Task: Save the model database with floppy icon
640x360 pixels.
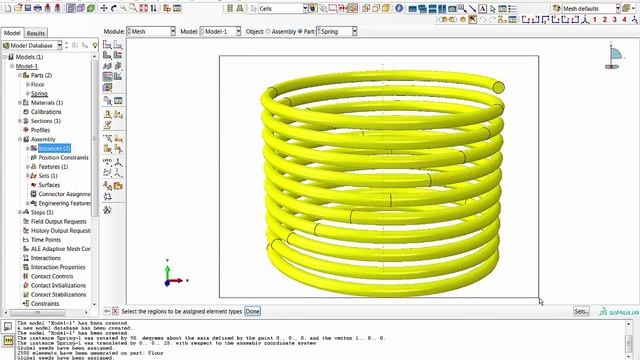Action: [x=28, y=8]
